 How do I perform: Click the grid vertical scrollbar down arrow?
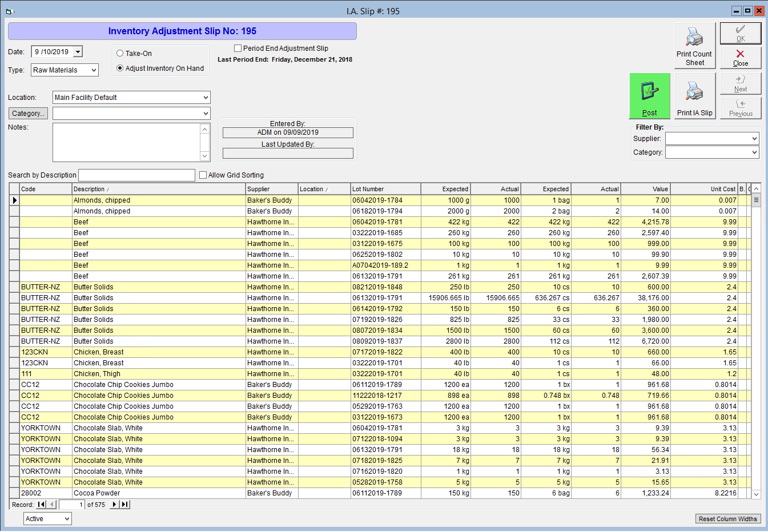[756, 494]
